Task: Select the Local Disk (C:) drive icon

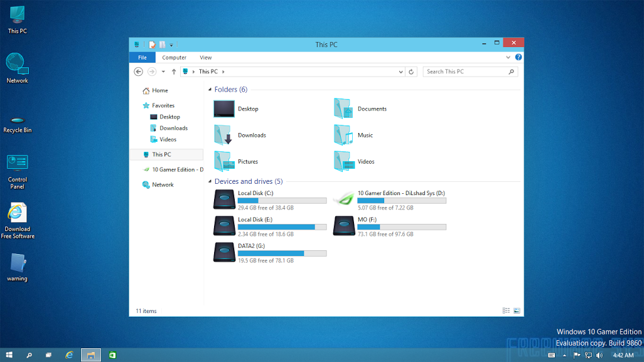Action: [224, 200]
